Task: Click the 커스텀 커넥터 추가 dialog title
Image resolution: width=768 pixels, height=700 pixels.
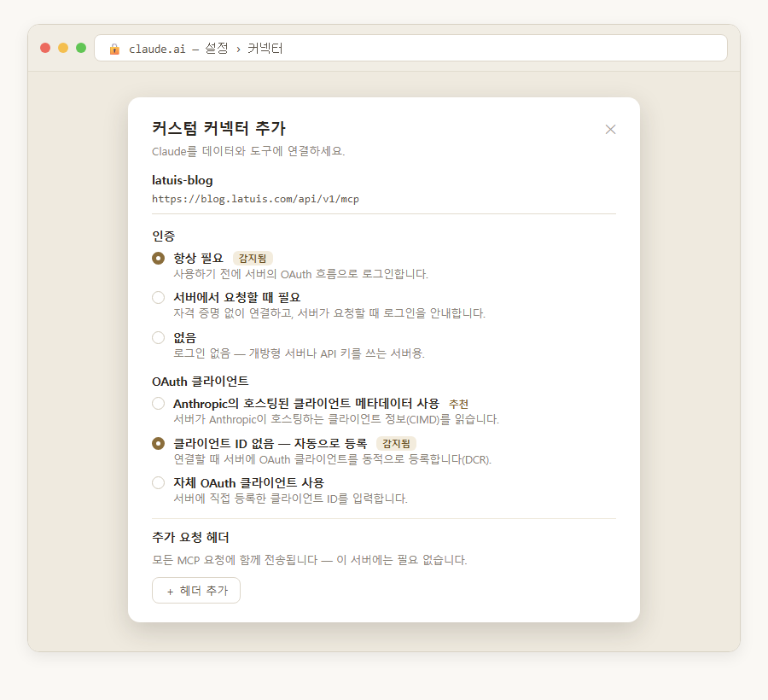Action: coord(218,128)
